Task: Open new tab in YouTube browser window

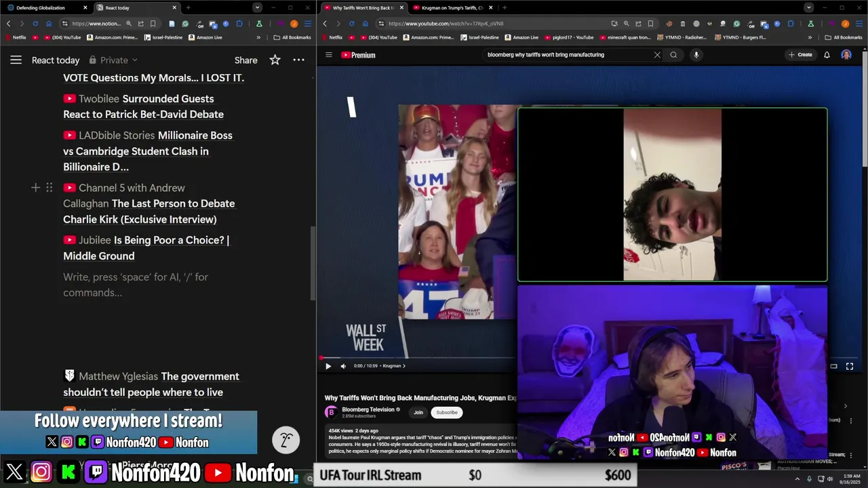Action: point(504,7)
